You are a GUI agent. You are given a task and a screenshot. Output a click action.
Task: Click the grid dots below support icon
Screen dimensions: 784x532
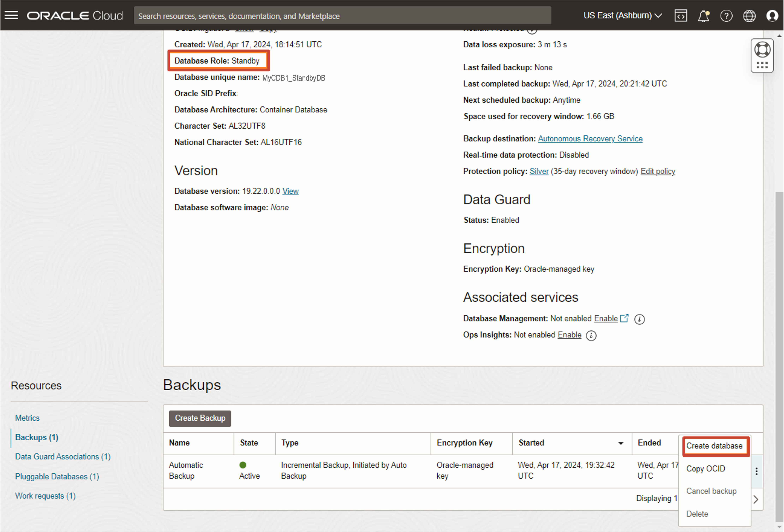[762, 65]
